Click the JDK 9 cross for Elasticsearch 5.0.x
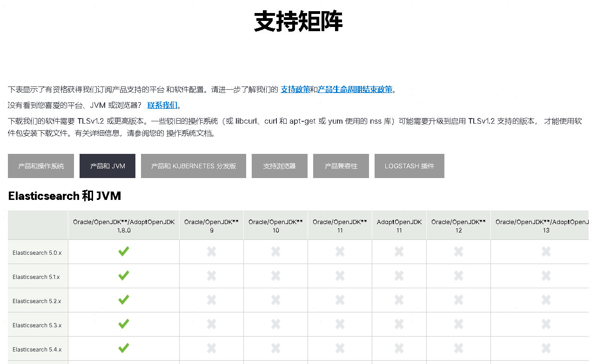This screenshot has height=364, width=604. tap(212, 251)
